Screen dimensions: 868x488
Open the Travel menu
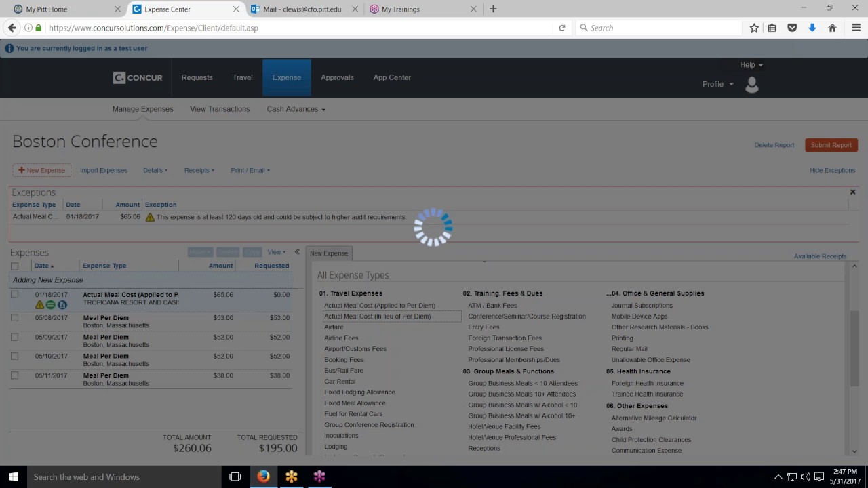coord(243,78)
